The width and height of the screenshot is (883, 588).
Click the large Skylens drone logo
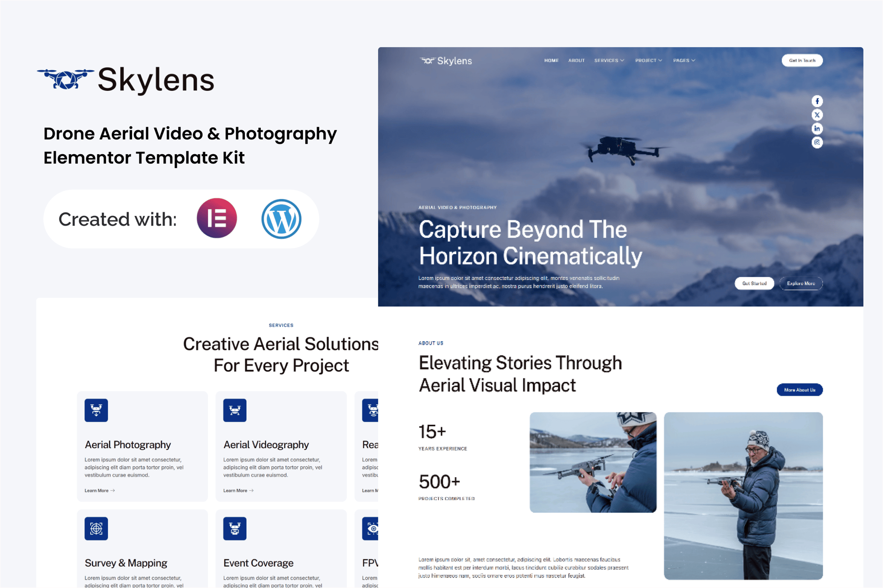pyautogui.click(x=126, y=80)
